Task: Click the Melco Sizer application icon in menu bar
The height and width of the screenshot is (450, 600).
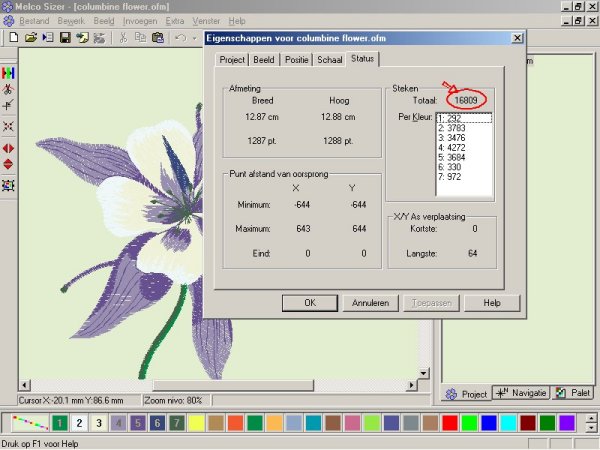Action: [8, 21]
